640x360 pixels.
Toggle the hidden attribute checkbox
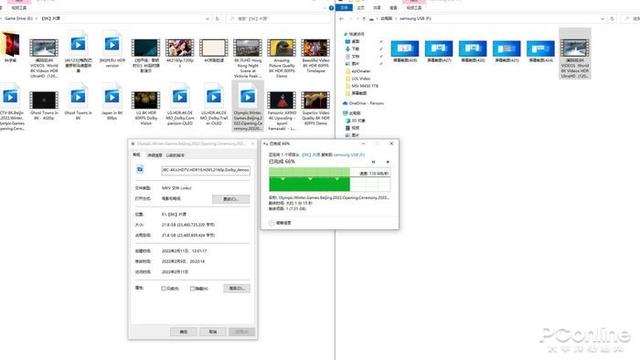tap(192, 289)
